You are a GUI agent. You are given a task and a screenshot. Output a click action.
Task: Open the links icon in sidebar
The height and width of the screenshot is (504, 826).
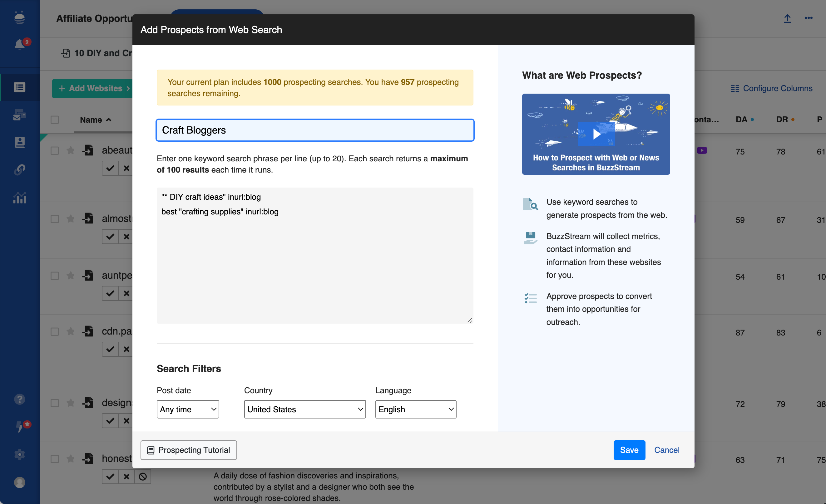(19, 169)
